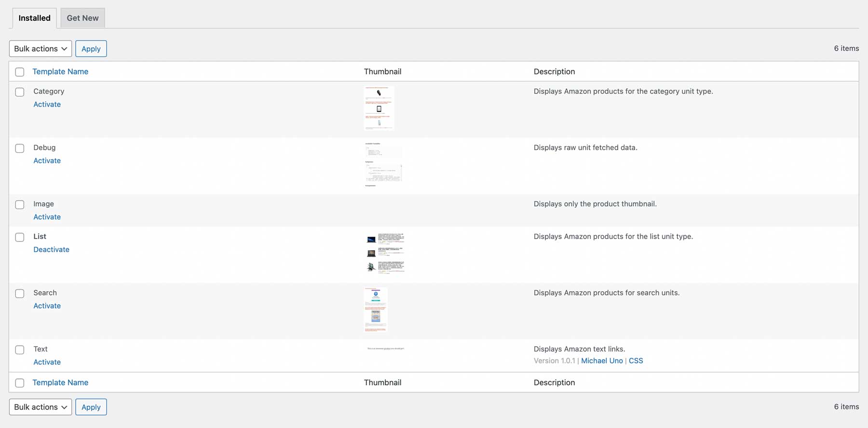This screenshot has height=428, width=868.
Task: Open the CSS link for Text template
Action: click(x=636, y=361)
